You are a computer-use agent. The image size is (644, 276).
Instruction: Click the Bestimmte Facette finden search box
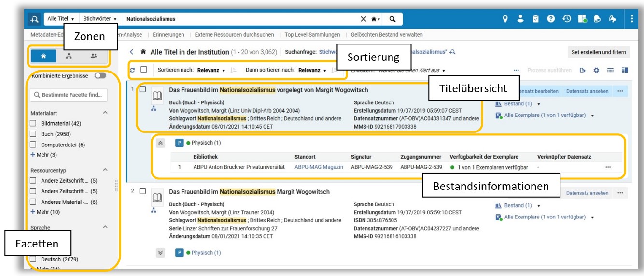[69, 95]
